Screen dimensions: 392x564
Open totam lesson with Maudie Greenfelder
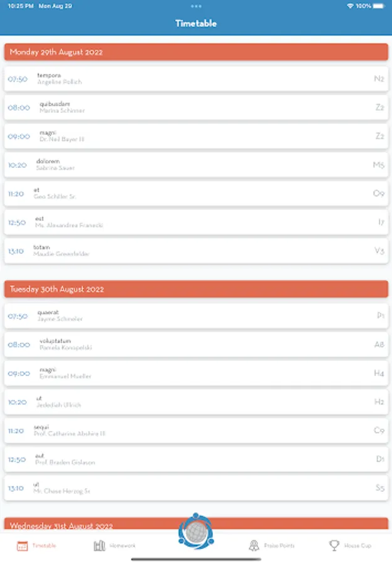click(196, 251)
